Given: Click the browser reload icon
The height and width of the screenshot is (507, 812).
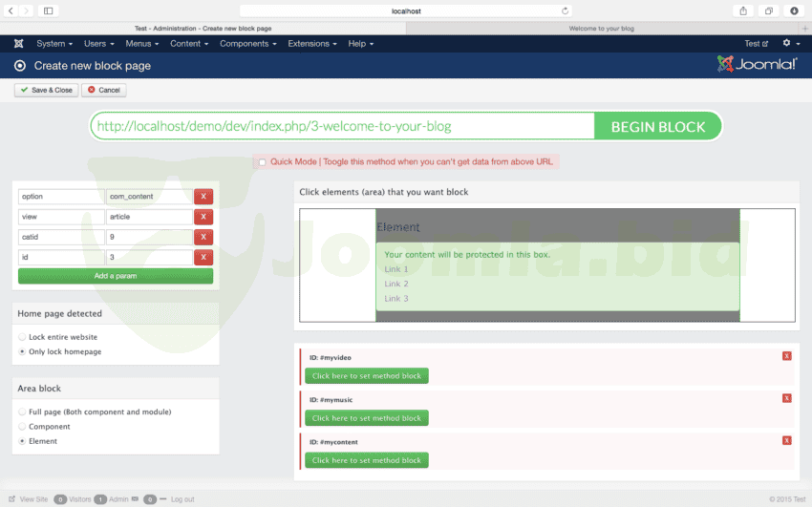Looking at the screenshot, I should point(566,11).
